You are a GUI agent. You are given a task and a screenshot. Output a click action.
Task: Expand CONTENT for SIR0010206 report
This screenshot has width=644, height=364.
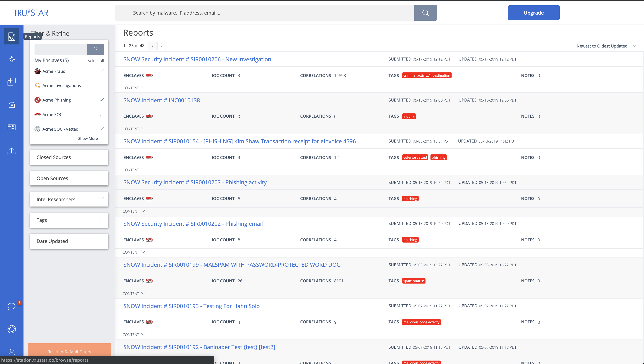click(x=134, y=88)
